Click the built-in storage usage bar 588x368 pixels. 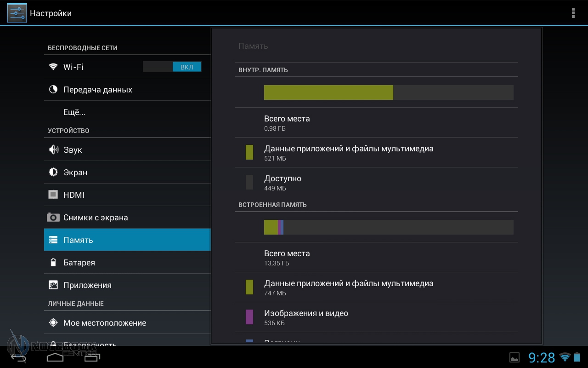[x=388, y=227]
